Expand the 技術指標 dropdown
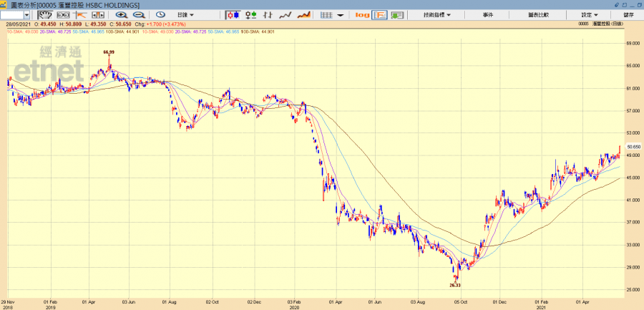The height and width of the screenshot is (310, 644). (x=436, y=14)
